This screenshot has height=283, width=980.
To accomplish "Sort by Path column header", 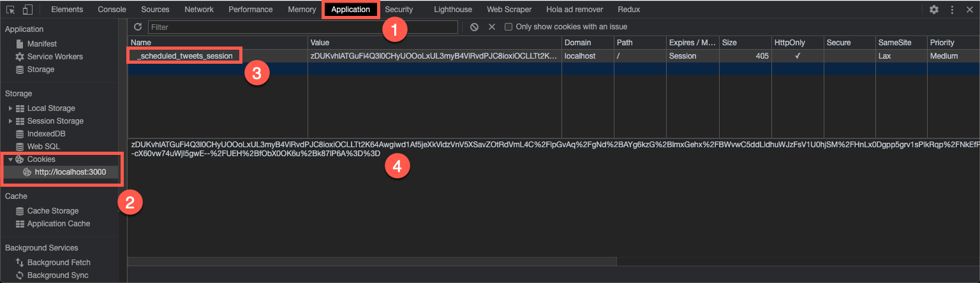I will 640,42.
